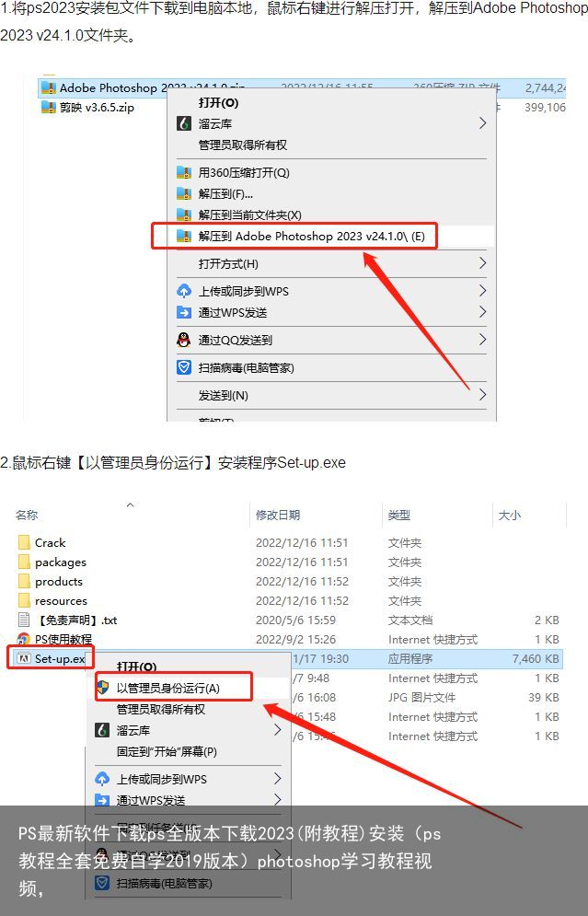Click the Crack folder icon
588x916 pixels.
[x=24, y=543]
